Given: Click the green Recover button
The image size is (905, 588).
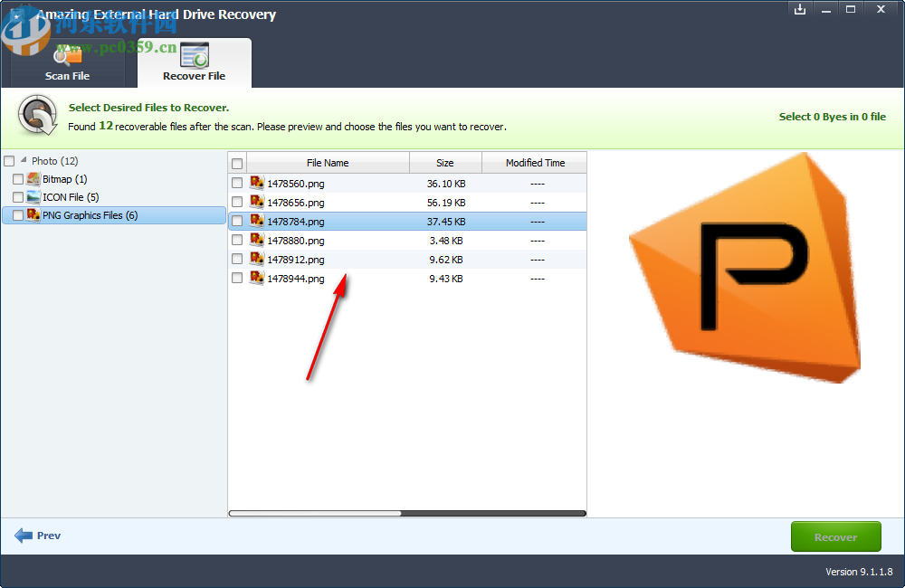Looking at the screenshot, I should (835, 536).
